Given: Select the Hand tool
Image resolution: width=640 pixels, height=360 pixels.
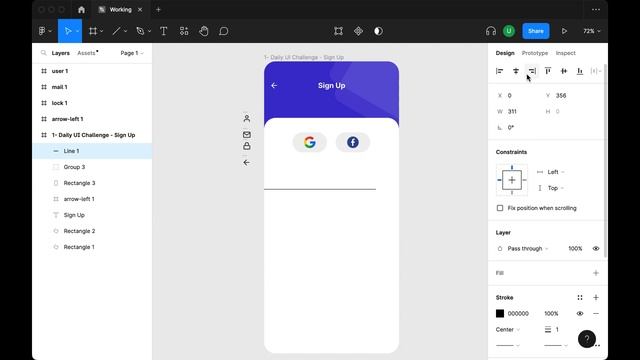Looking at the screenshot, I should tap(204, 31).
